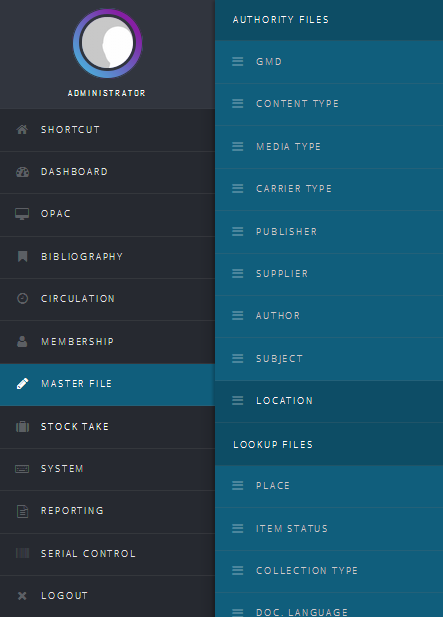Open Membership via the user icon
The width and height of the screenshot is (443, 617).
22,341
